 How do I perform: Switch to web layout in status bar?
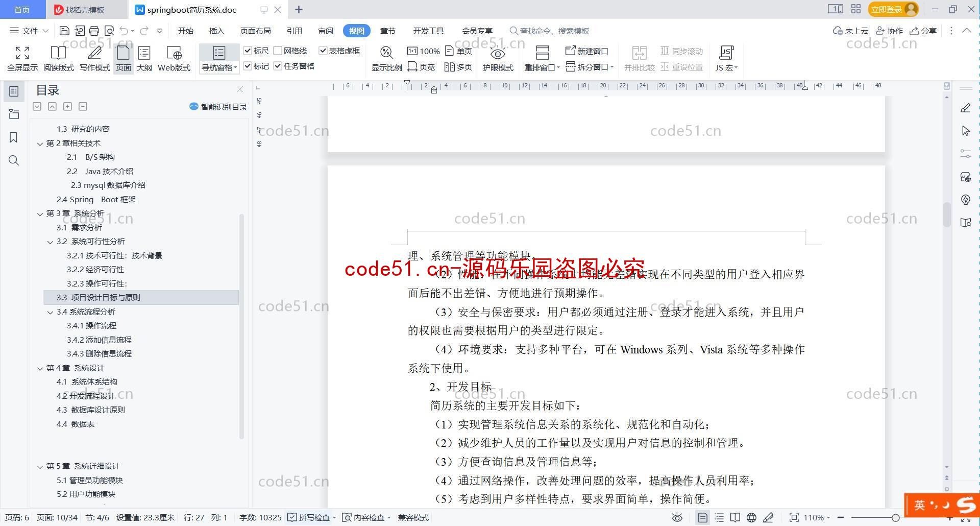click(751, 517)
